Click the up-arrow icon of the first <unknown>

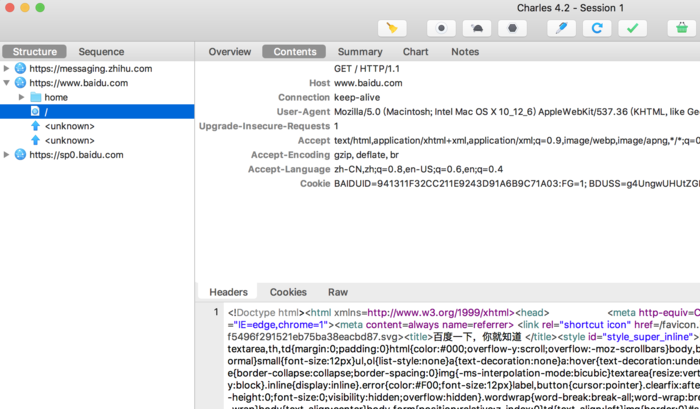point(35,126)
